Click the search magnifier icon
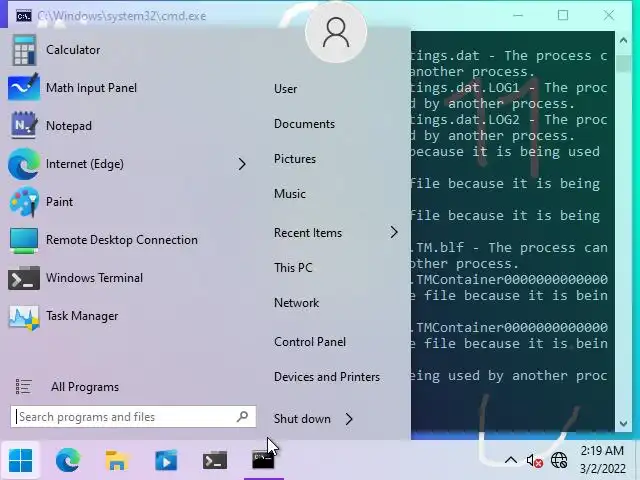This screenshot has width=640, height=480. click(x=242, y=416)
